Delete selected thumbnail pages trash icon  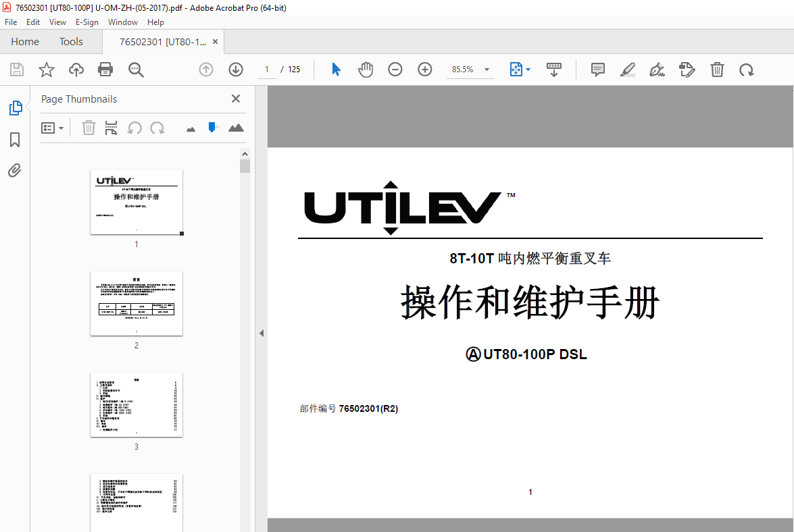point(89,128)
